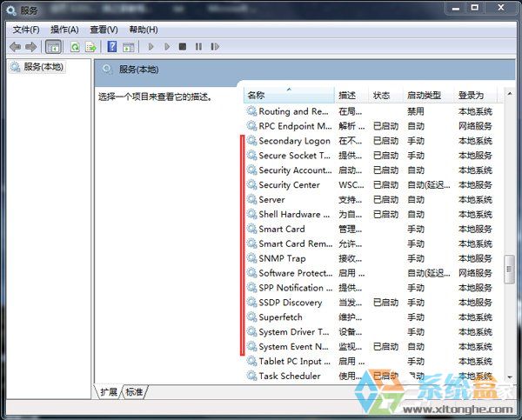Open the 文件(F) menu
Image resolution: width=522 pixels, height=420 pixels.
26,30
